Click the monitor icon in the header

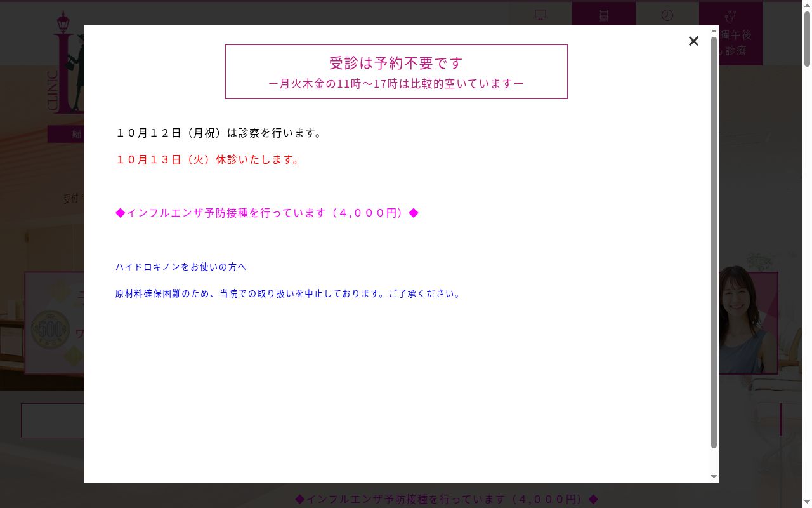540,15
